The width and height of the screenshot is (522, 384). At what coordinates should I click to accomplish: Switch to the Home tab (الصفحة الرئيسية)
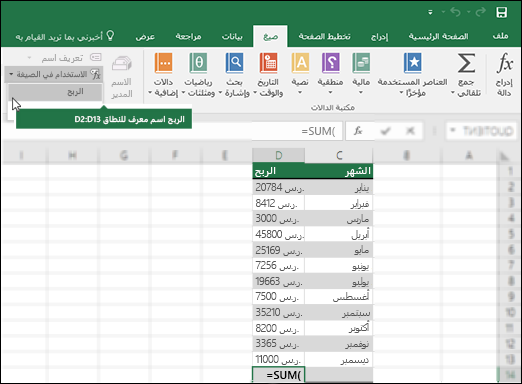pyautogui.click(x=438, y=36)
